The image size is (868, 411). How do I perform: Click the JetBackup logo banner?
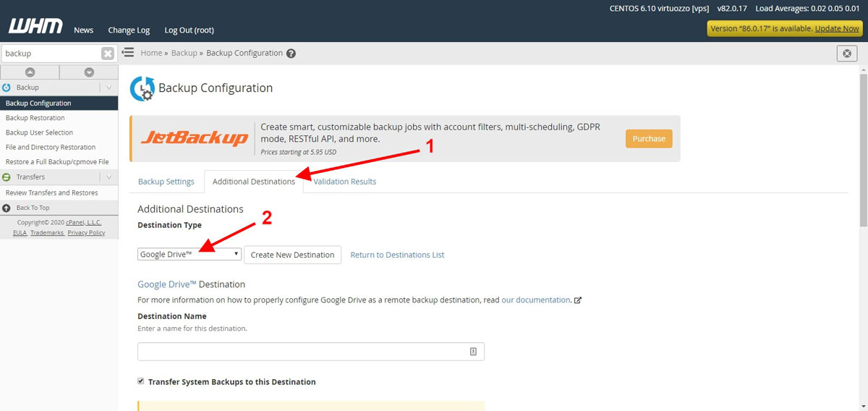click(194, 138)
